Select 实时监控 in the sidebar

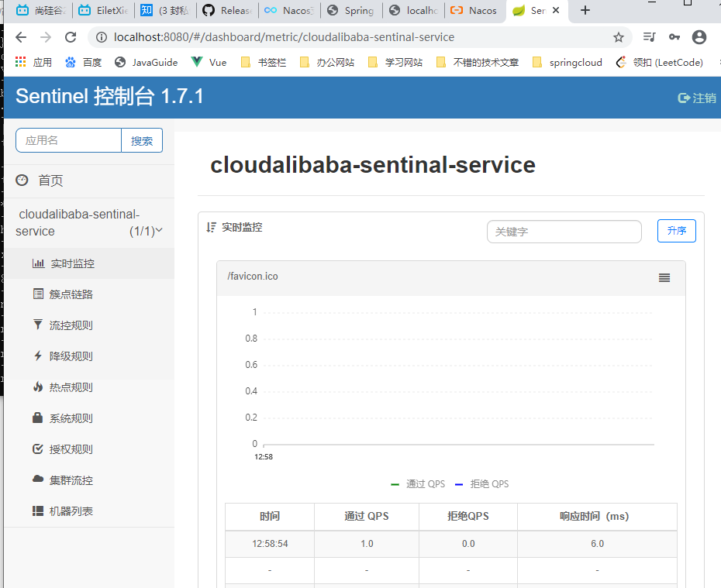(89, 263)
